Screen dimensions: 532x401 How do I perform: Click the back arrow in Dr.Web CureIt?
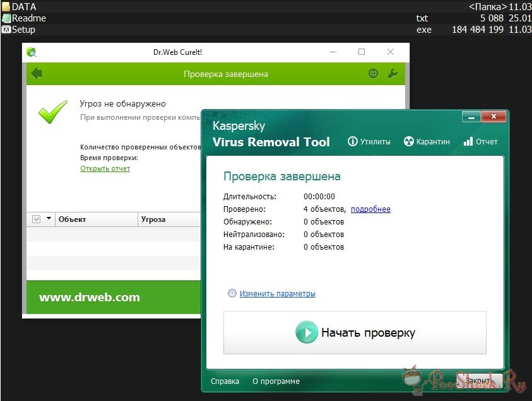37,74
